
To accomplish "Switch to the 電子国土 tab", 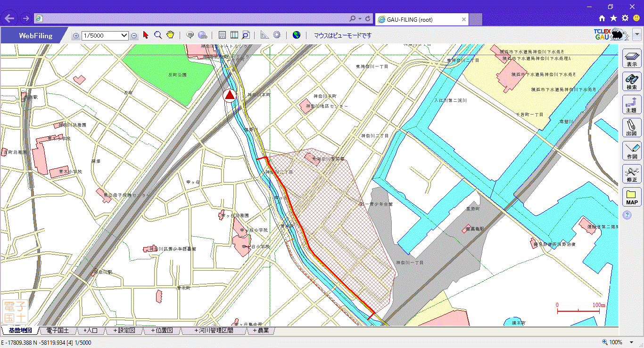I will (x=58, y=331).
